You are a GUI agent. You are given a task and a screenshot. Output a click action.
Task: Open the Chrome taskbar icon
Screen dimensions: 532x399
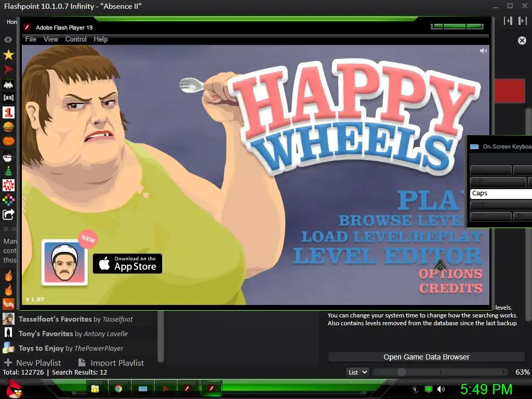click(118, 389)
